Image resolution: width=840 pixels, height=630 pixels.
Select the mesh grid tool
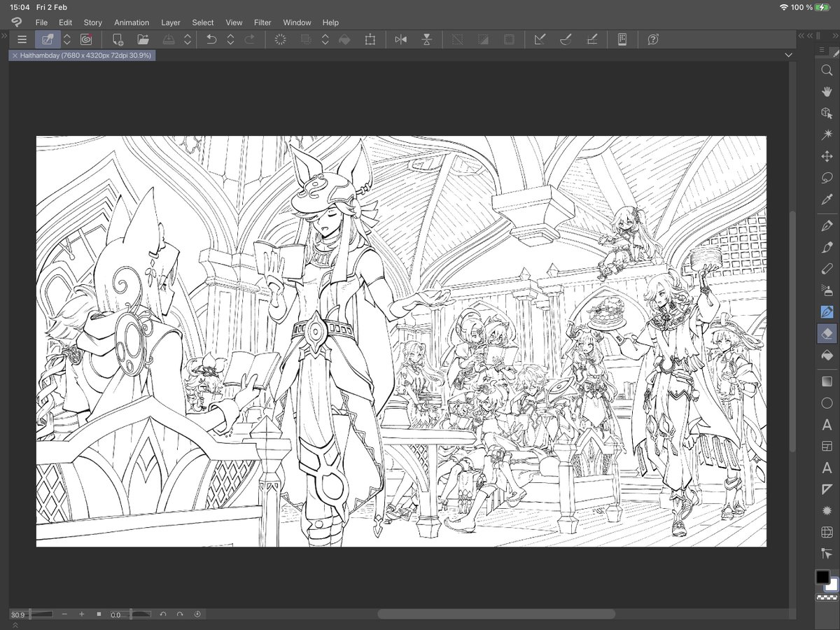826,533
